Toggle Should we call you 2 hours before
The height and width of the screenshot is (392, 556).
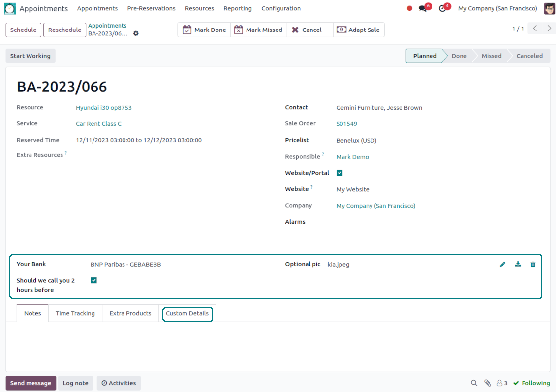coord(93,281)
